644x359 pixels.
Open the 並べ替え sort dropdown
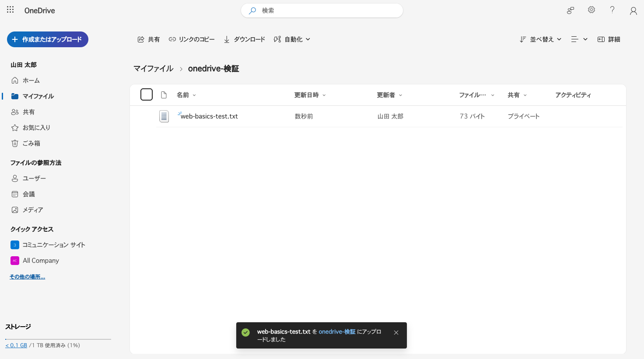(x=540, y=39)
